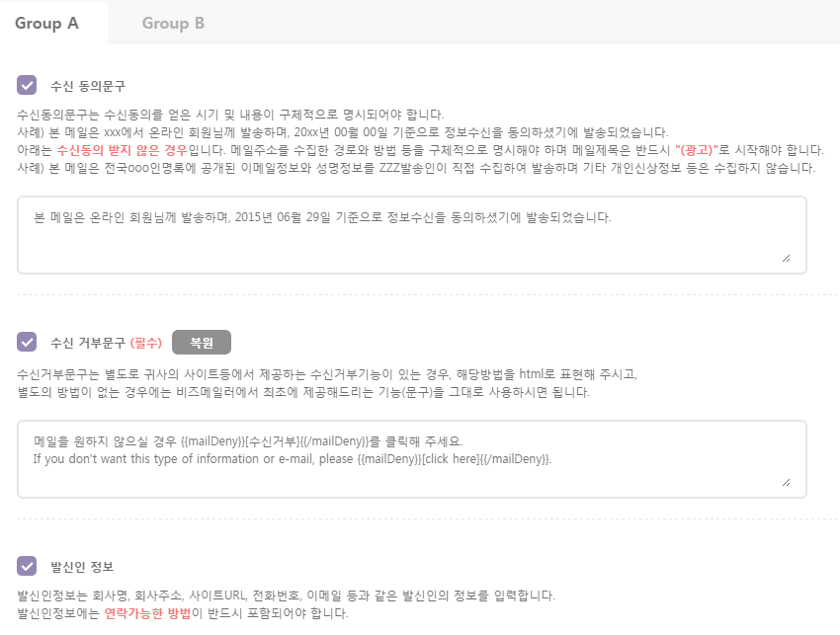This screenshot has width=840, height=635.
Task: Select the Group A tab
Action: pos(47,23)
